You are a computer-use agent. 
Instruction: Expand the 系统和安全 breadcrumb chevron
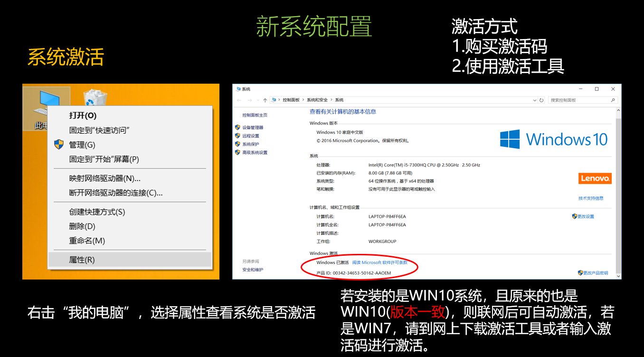(x=331, y=100)
